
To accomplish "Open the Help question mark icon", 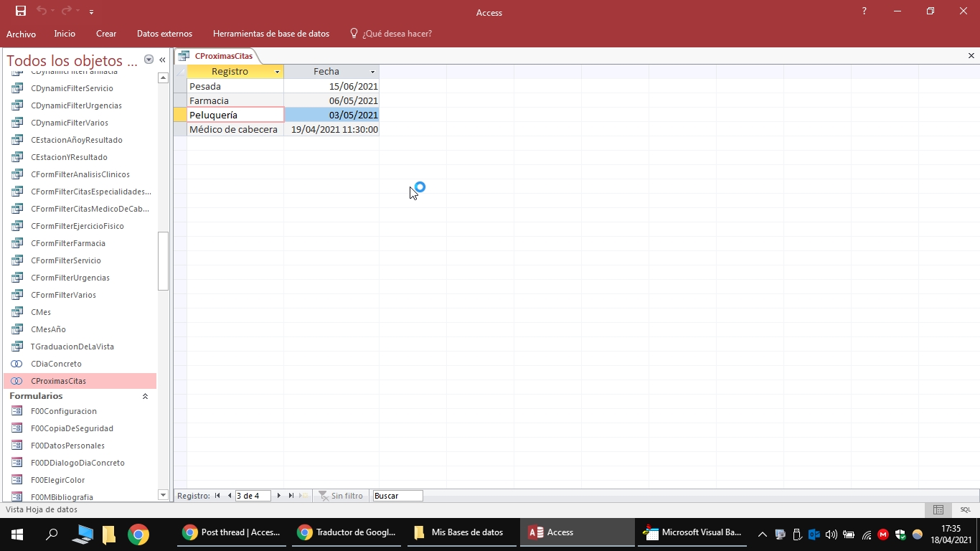I will click(x=864, y=11).
